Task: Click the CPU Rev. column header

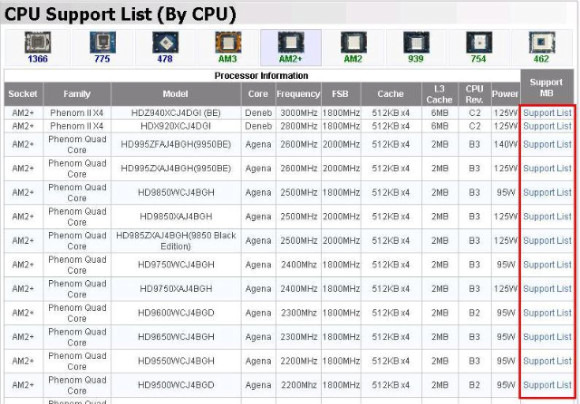Action: pos(475,94)
